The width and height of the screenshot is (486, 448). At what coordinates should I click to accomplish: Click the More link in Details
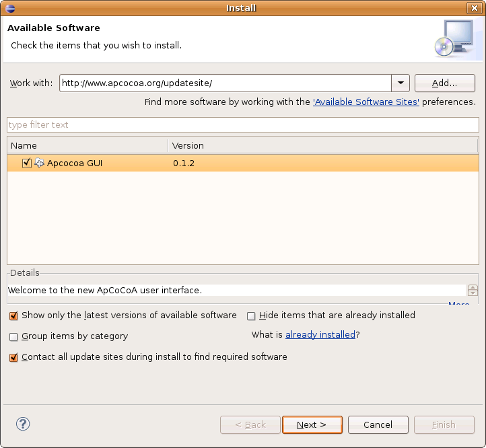458,303
